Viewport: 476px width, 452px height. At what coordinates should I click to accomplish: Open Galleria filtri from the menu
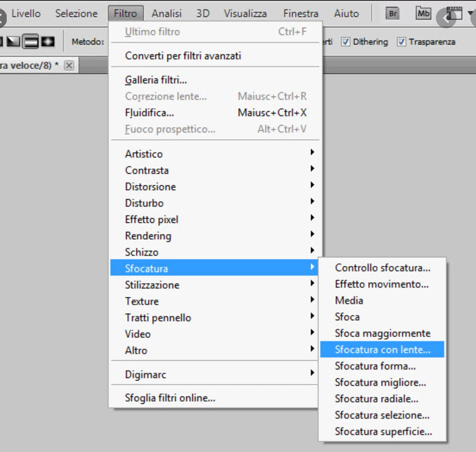(215, 80)
